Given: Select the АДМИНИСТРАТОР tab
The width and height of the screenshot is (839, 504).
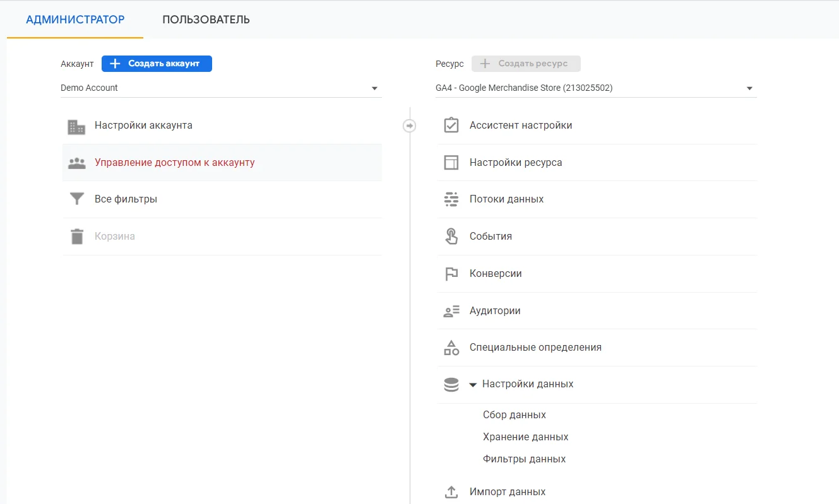Looking at the screenshot, I should pos(75,20).
